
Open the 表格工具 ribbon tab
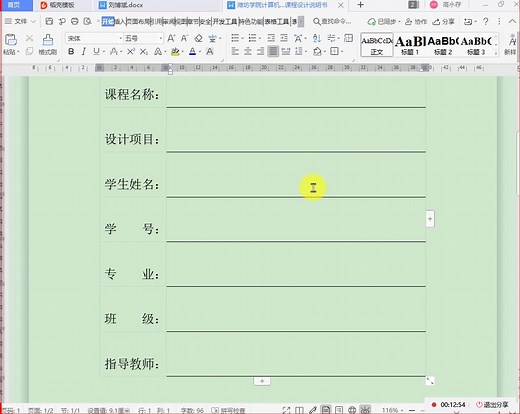(x=277, y=22)
